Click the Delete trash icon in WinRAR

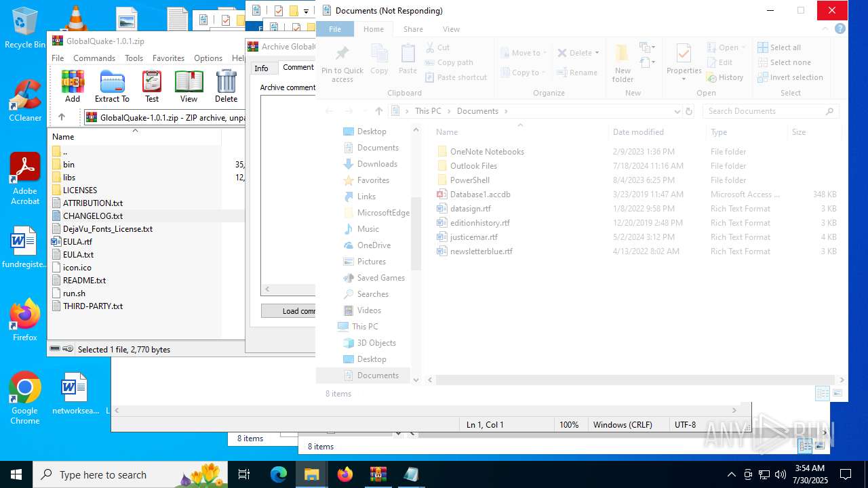tap(226, 86)
